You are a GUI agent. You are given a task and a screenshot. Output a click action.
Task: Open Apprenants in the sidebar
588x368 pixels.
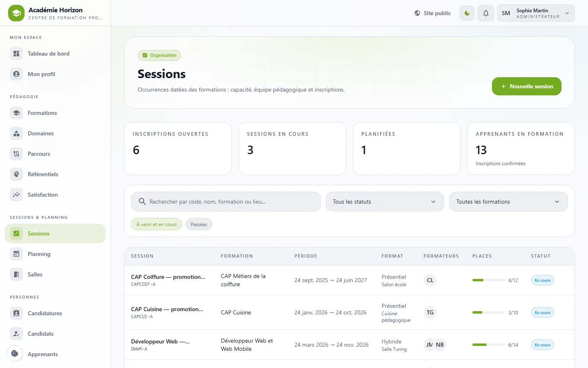tap(56, 354)
